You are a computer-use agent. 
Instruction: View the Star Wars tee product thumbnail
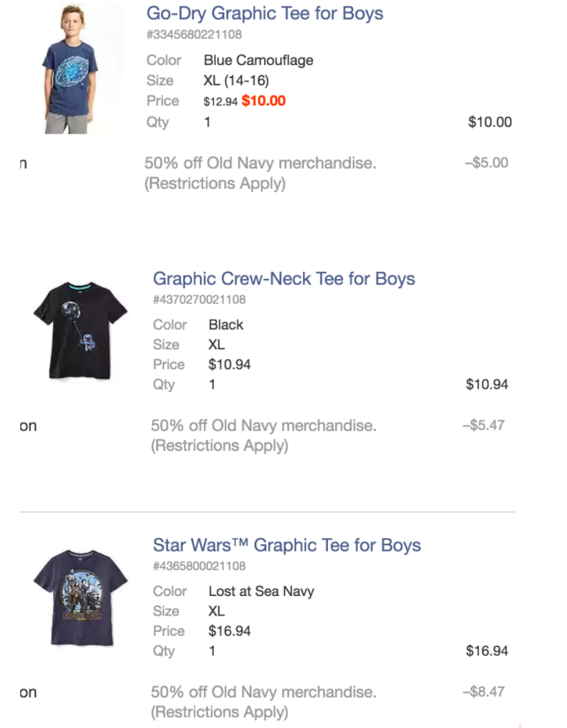point(80,596)
